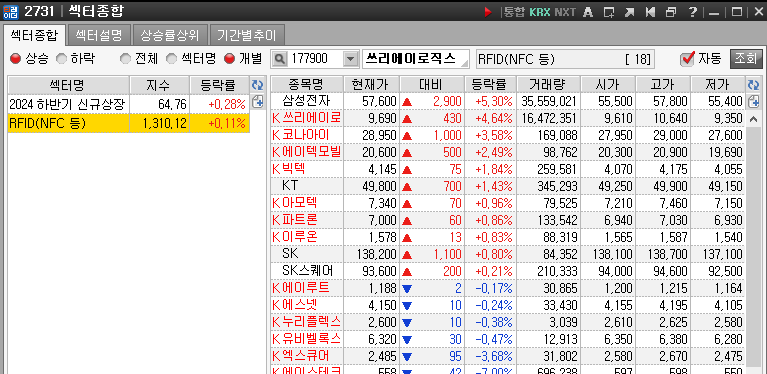Select the 상승 radio button
This screenshot has width=767, height=374.
pos(16,59)
